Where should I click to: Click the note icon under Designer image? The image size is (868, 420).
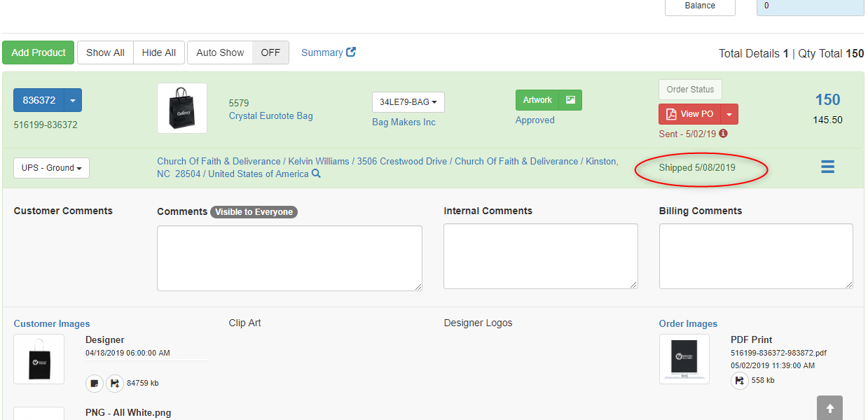[95, 383]
